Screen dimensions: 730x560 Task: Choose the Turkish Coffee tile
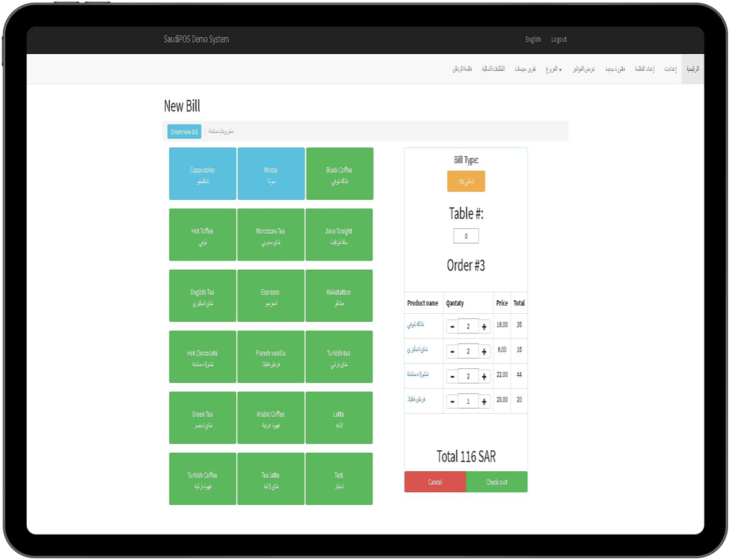click(202, 479)
